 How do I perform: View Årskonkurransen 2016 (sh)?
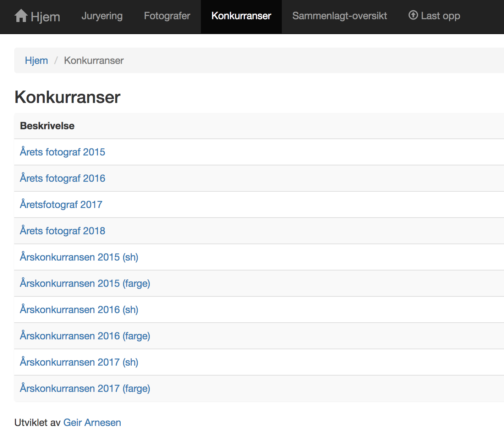(x=79, y=310)
